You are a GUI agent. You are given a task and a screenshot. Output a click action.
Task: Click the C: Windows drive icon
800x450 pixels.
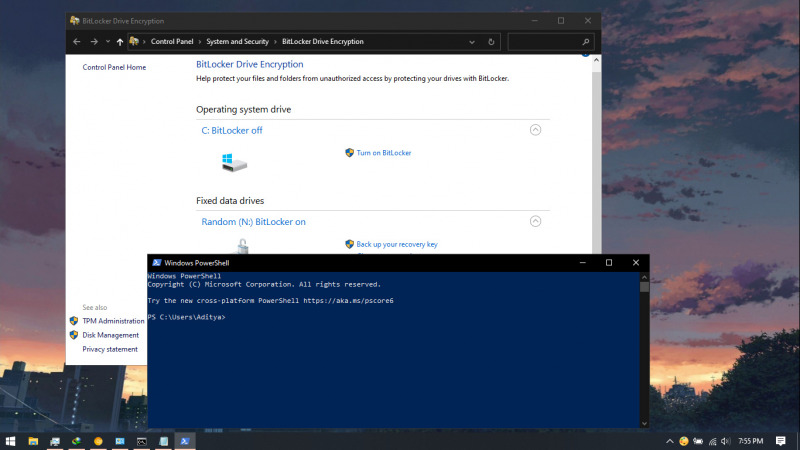click(234, 163)
